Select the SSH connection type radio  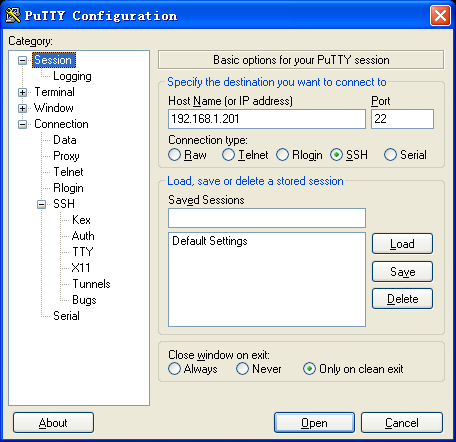[336, 155]
